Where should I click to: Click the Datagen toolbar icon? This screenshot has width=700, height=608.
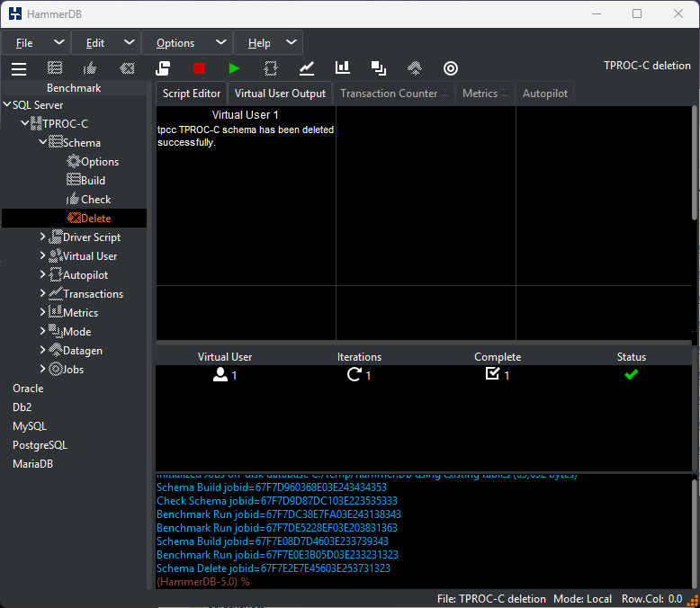click(415, 68)
